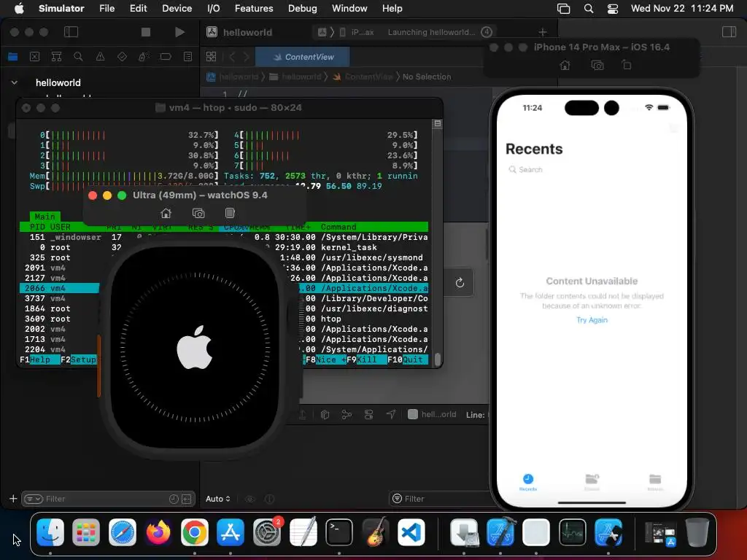
Task: Click htop F10 Quit
Action: pyautogui.click(x=408, y=359)
